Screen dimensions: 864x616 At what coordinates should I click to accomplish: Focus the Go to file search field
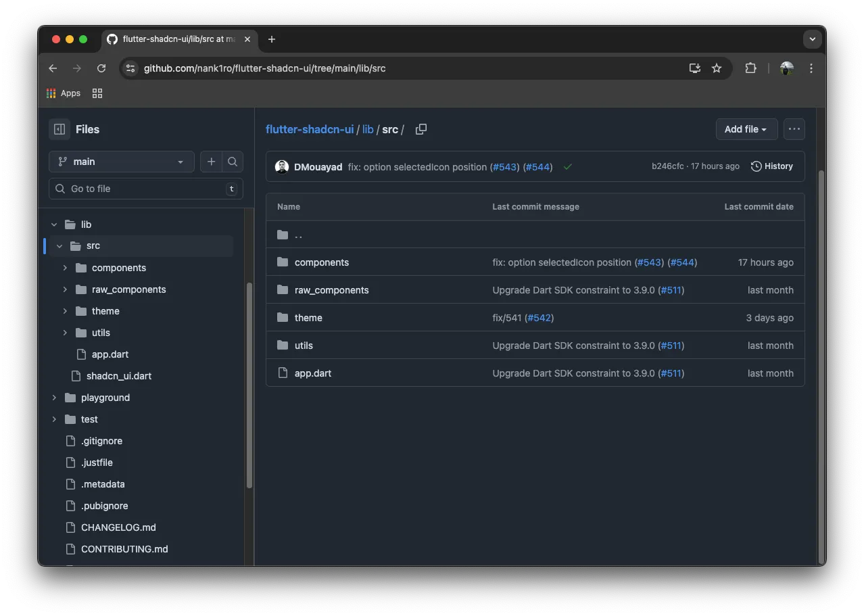146,189
